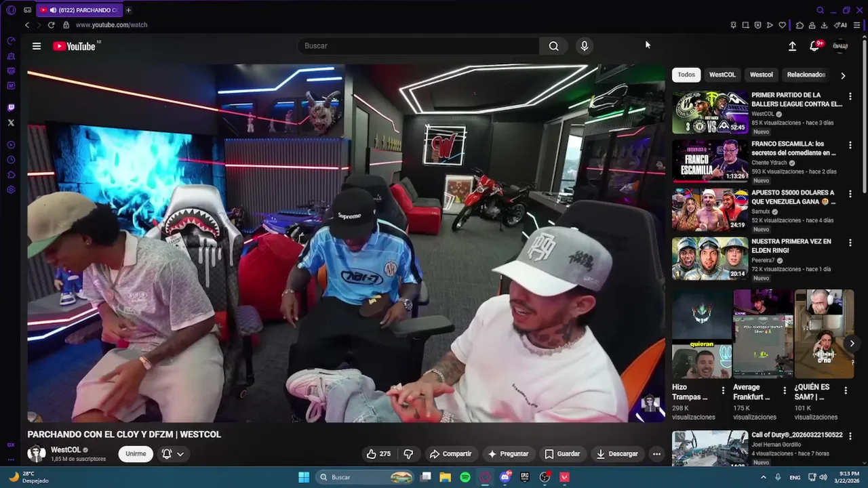Like the video with 275 likes
Screen dimensions: 868x488
pos(378,454)
